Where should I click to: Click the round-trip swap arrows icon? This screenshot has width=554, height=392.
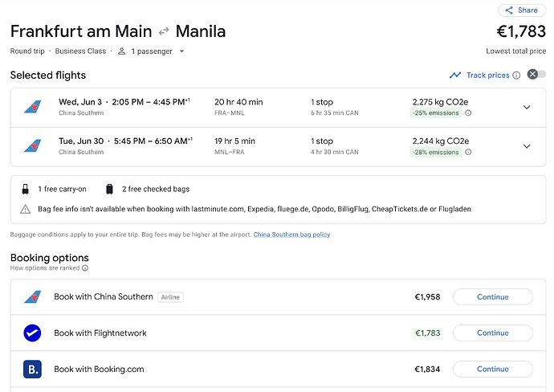[164, 32]
